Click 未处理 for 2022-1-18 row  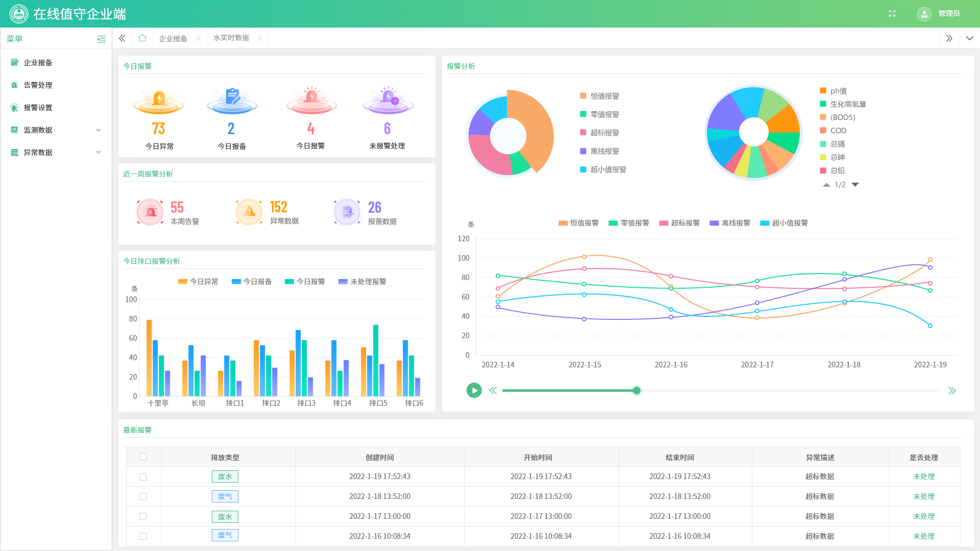coord(924,496)
